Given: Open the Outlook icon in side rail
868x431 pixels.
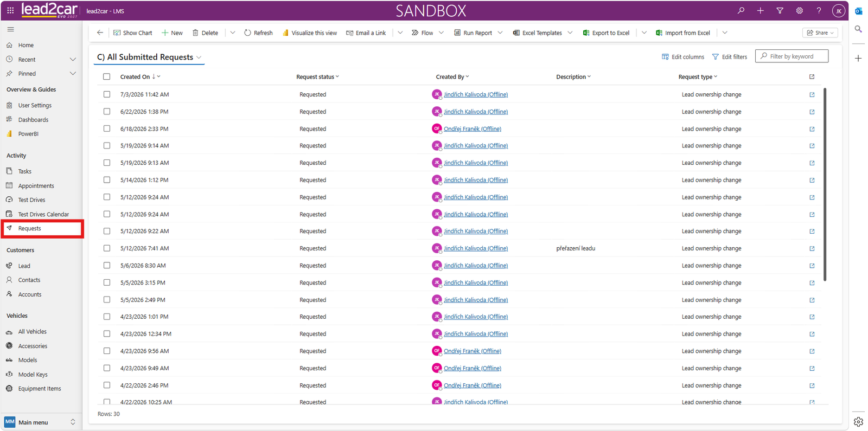Looking at the screenshot, I should pyautogui.click(x=858, y=11).
